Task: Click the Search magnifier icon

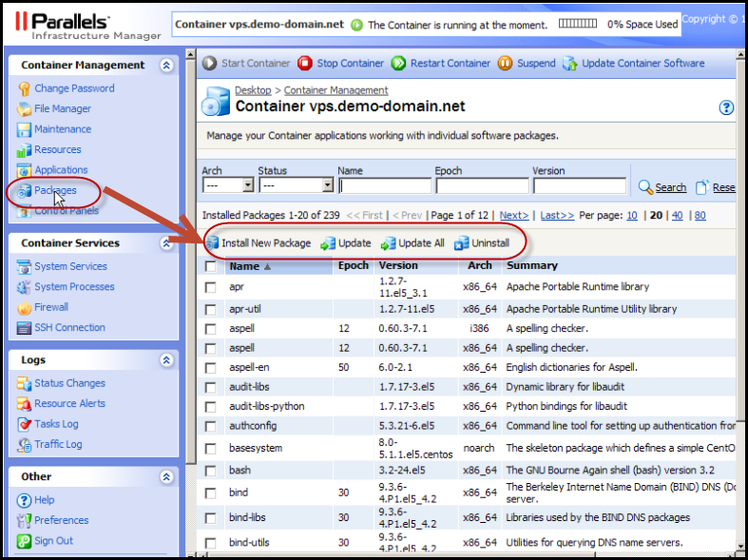Action: [x=645, y=187]
